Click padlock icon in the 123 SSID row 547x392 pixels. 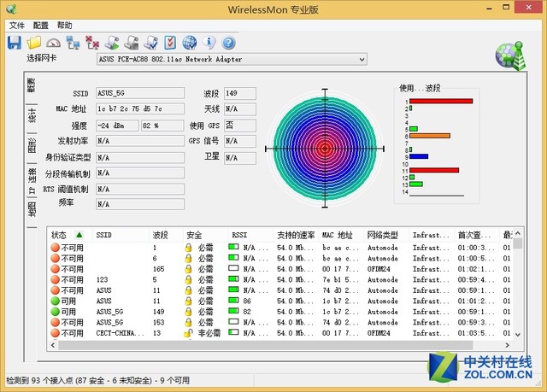coord(188,279)
